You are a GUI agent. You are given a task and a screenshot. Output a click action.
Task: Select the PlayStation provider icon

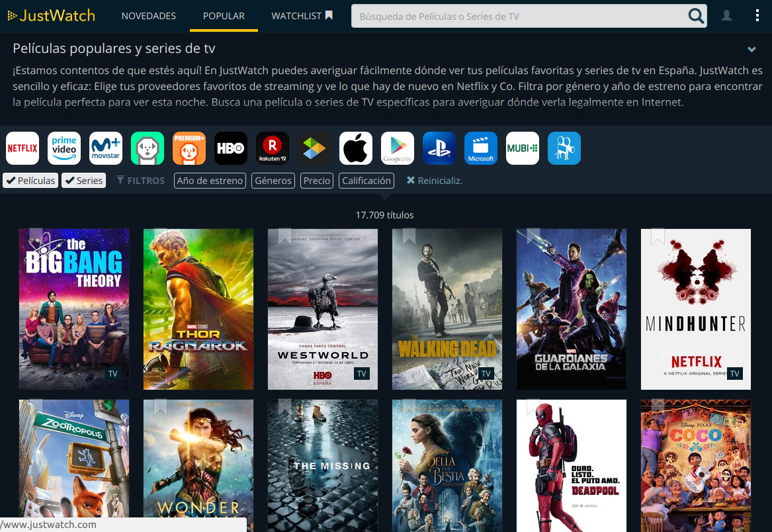coord(439,148)
